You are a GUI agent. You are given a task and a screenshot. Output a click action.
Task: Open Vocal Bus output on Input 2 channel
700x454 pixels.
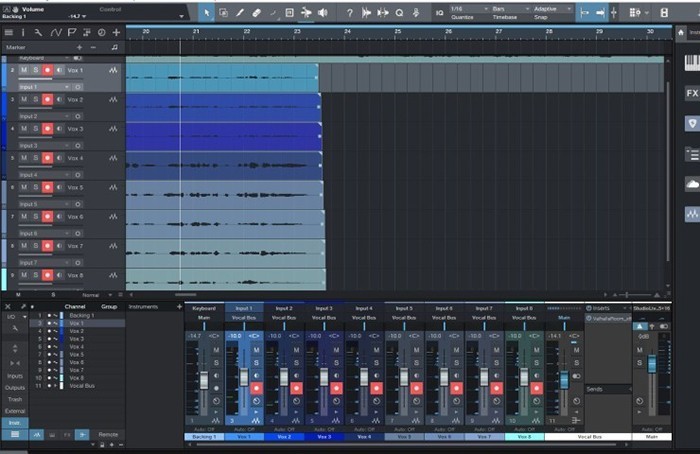pos(284,318)
